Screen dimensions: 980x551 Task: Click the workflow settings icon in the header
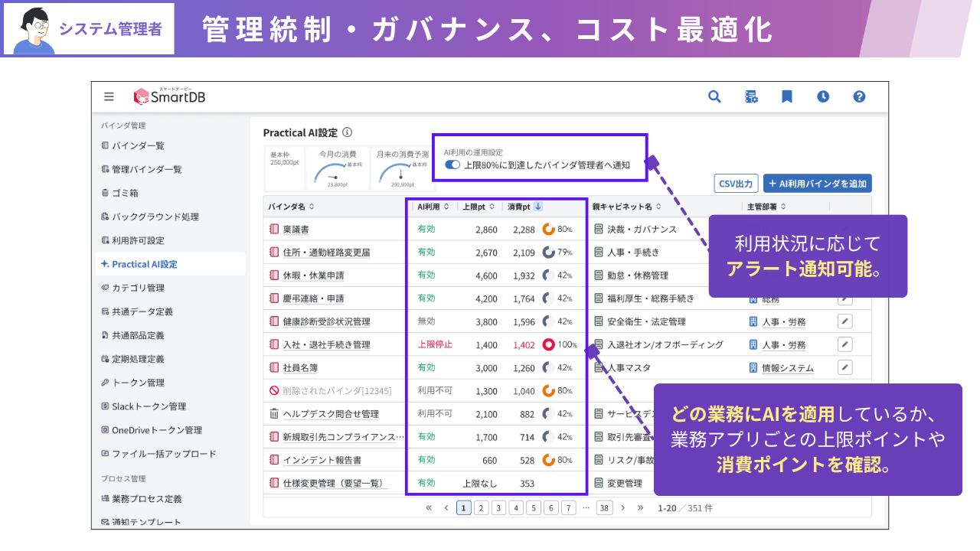click(751, 96)
